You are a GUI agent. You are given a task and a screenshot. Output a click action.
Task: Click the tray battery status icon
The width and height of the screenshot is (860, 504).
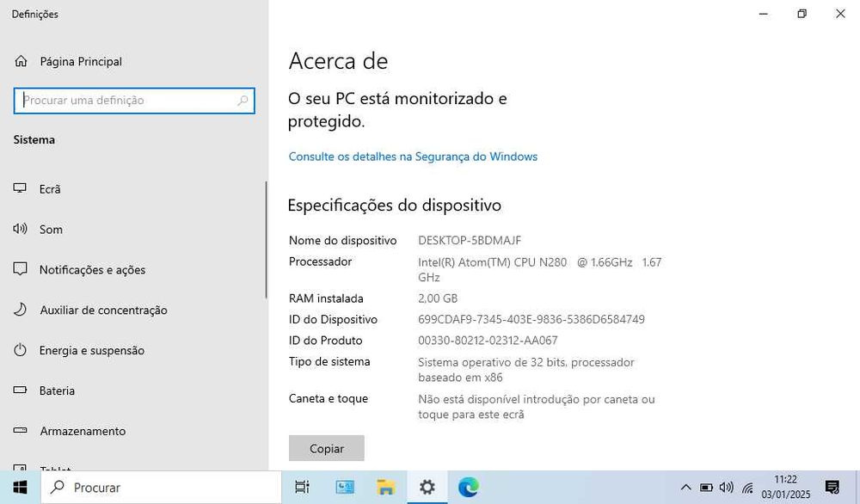click(706, 487)
